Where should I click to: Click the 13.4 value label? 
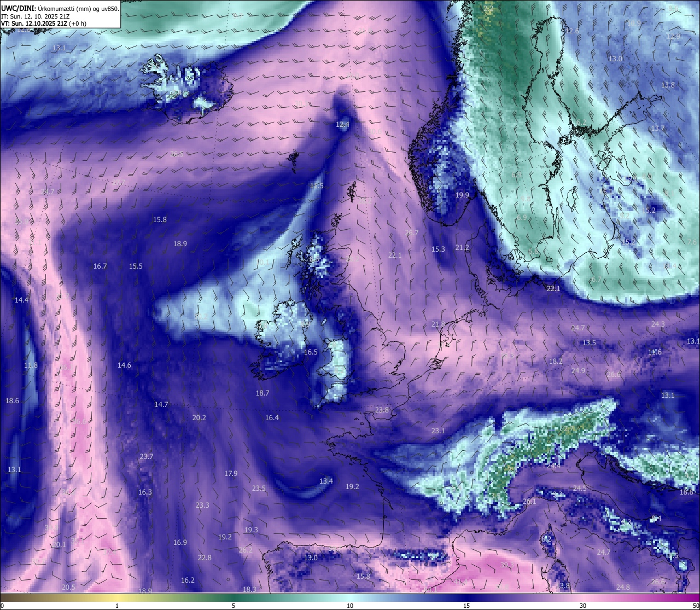(x=326, y=481)
